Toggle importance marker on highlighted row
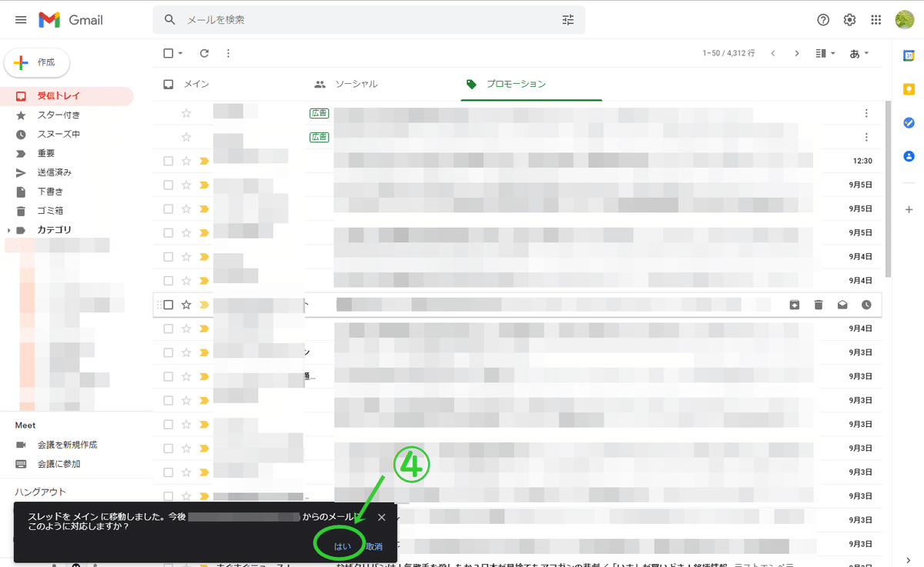The height and width of the screenshot is (567, 924). tap(204, 305)
